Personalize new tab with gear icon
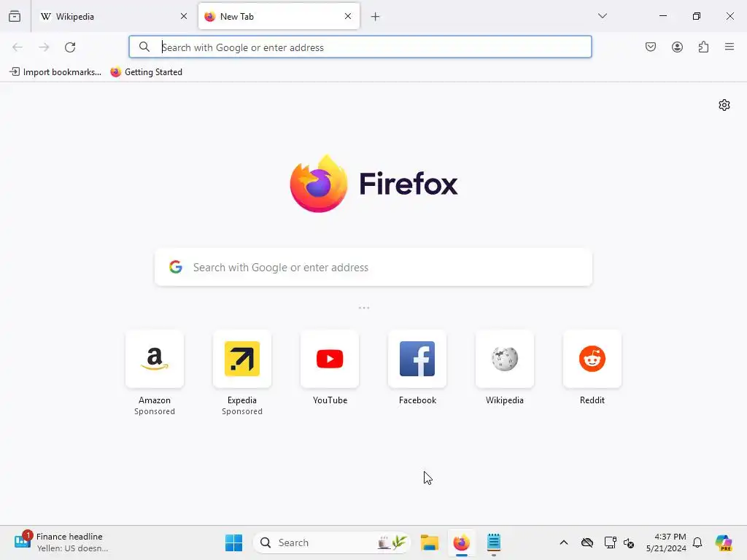Viewport: 747px width, 560px height. click(x=724, y=105)
